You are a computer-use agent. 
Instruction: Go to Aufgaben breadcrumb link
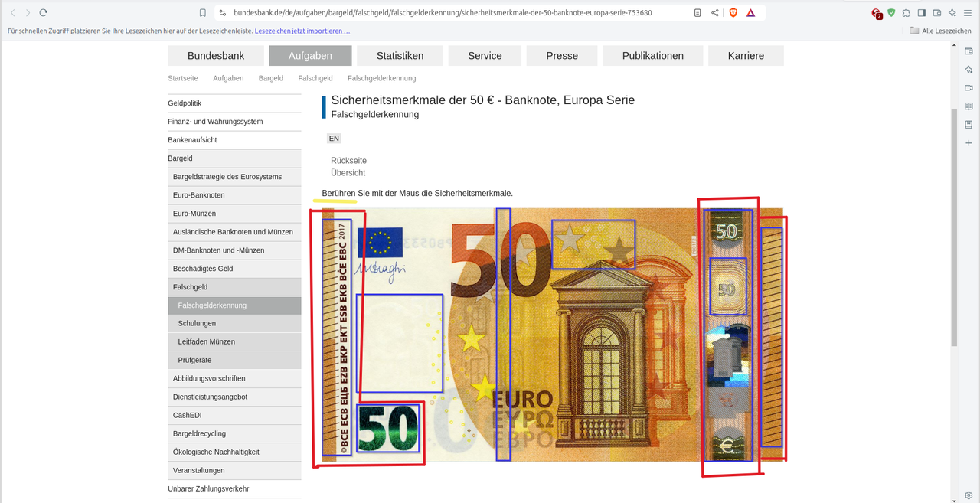[228, 78]
